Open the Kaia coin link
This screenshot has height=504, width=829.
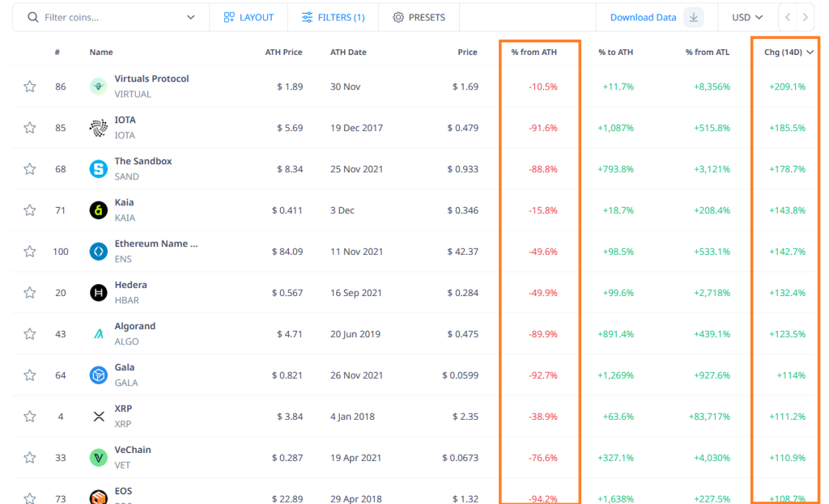pyautogui.click(x=124, y=202)
